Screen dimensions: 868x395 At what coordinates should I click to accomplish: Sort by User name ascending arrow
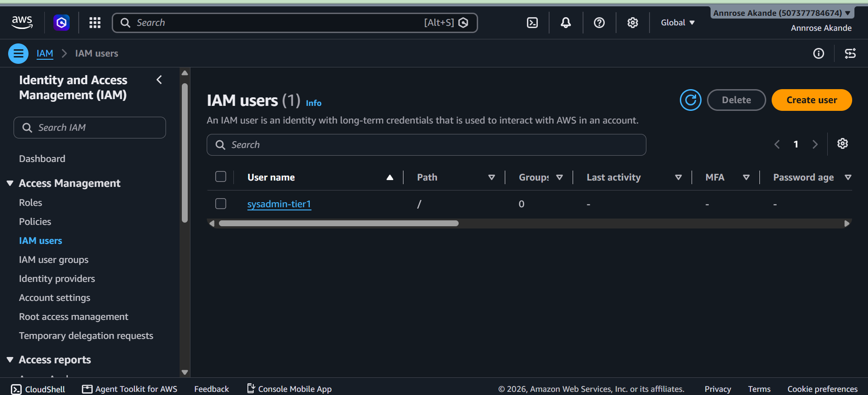point(390,177)
